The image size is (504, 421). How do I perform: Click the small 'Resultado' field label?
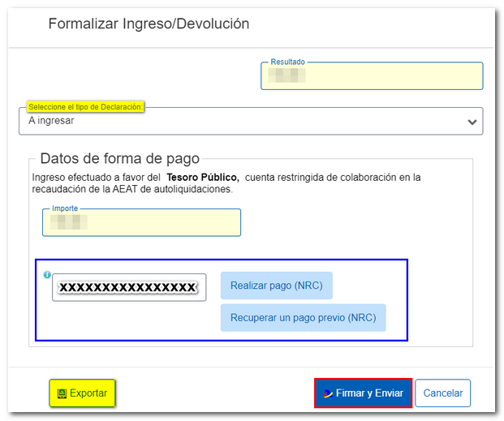click(x=287, y=62)
